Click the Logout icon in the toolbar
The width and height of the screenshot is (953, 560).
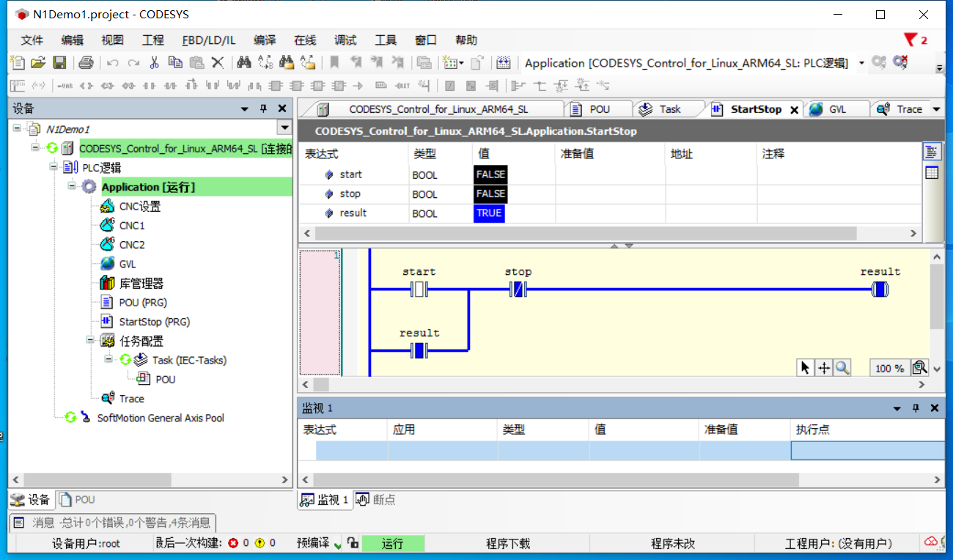(x=899, y=64)
